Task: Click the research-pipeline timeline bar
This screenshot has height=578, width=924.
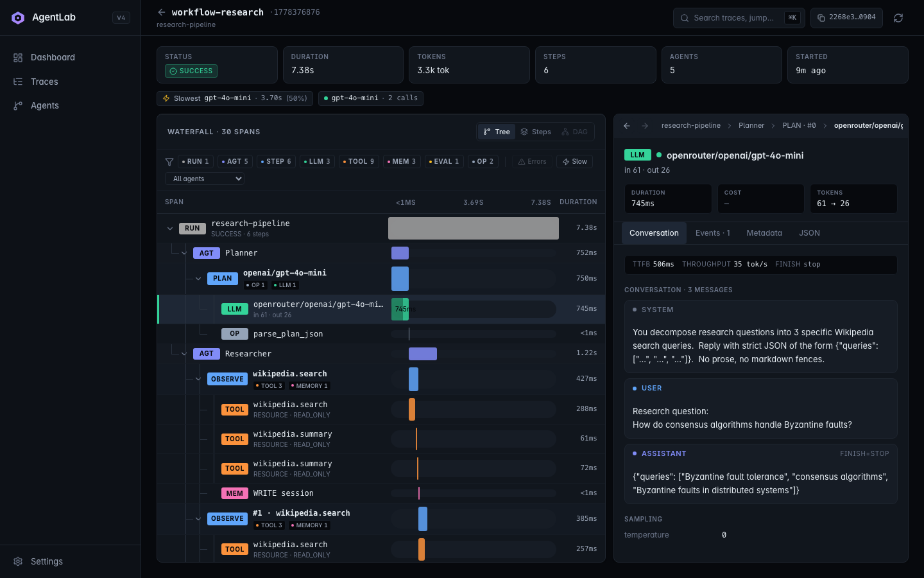Action: coord(474,229)
